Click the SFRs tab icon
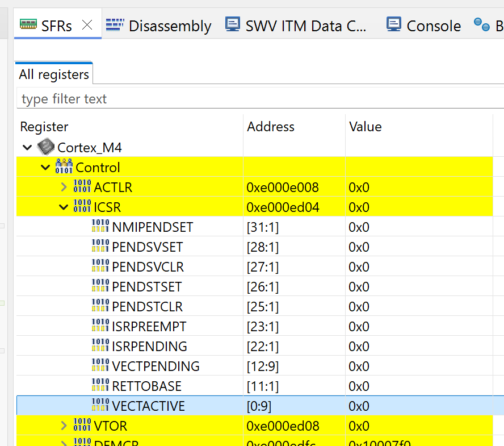504x446 pixels. pyautogui.click(x=28, y=24)
